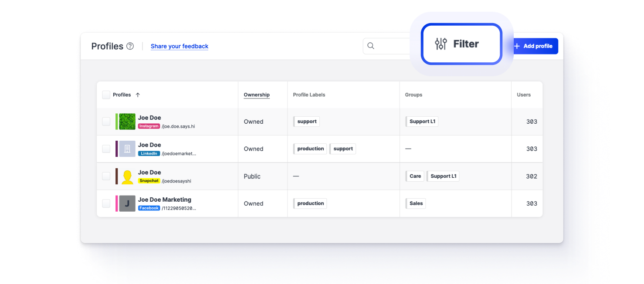Click the Facebook profile J avatar

click(127, 203)
